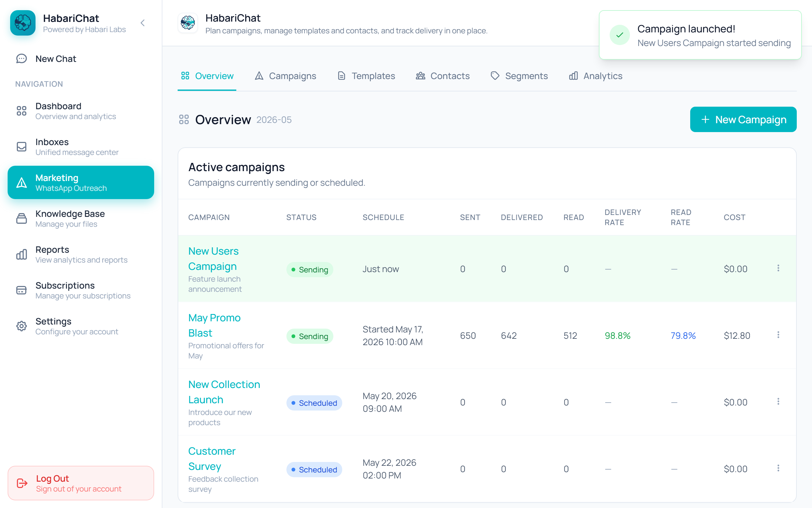
Task: Open the New Collection Launch campaign link
Action: [x=224, y=392]
